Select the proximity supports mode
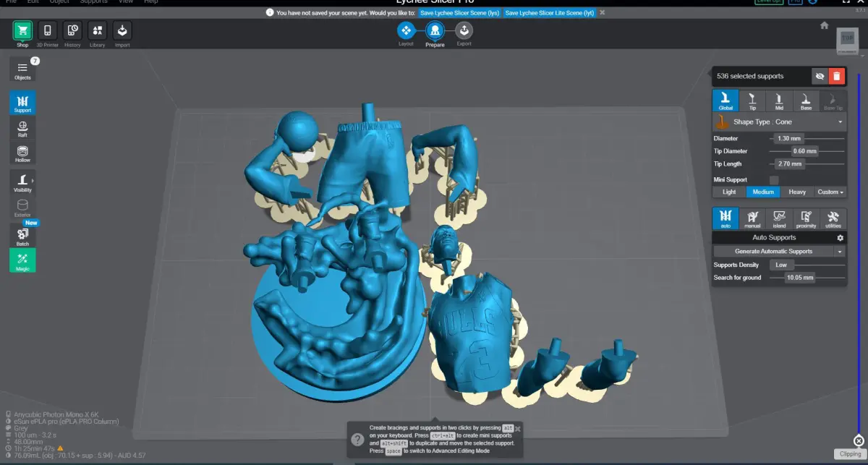This screenshot has width=868, height=465. [806, 218]
